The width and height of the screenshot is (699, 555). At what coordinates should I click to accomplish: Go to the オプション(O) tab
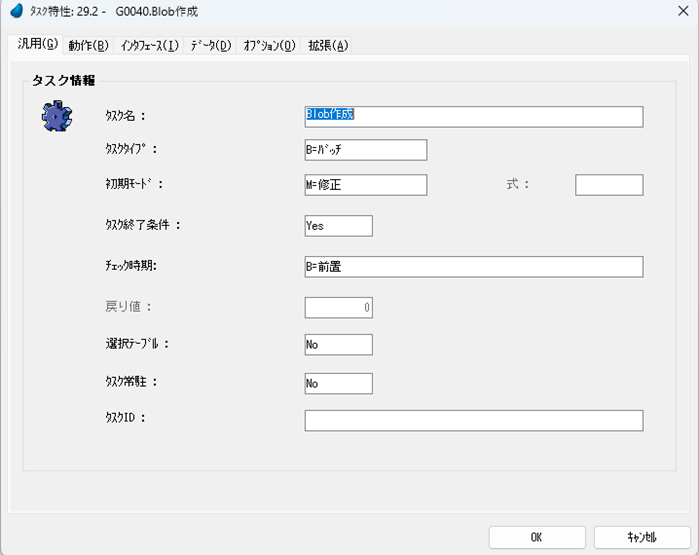269,45
